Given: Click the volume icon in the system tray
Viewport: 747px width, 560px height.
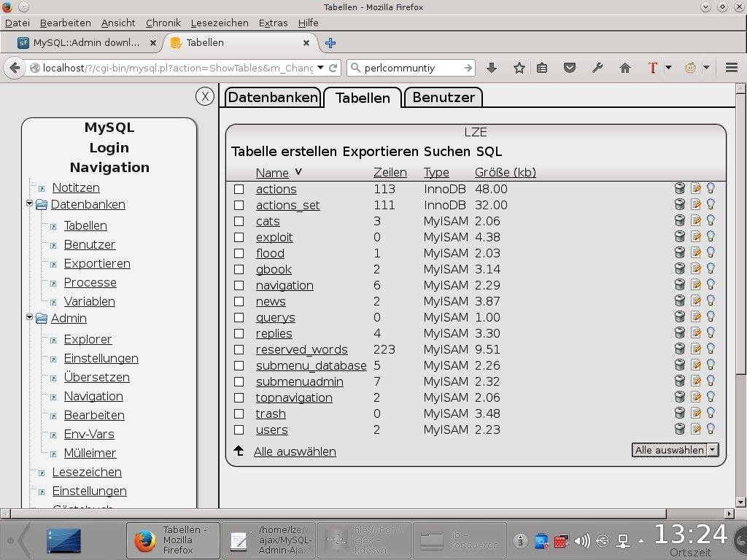Looking at the screenshot, I should (581, 540).
